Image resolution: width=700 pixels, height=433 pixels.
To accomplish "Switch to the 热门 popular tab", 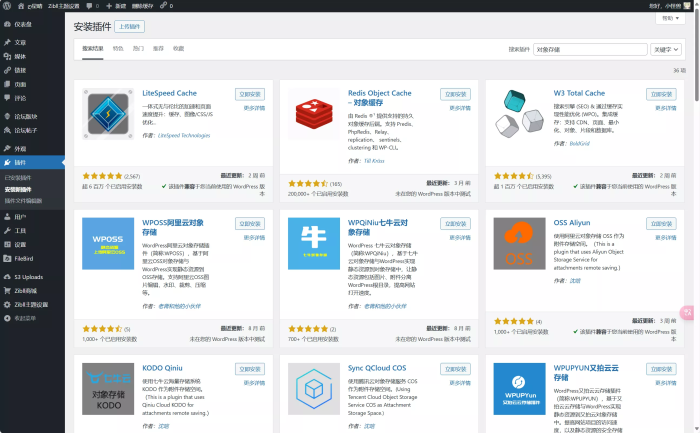I will (x=138, y=48).
